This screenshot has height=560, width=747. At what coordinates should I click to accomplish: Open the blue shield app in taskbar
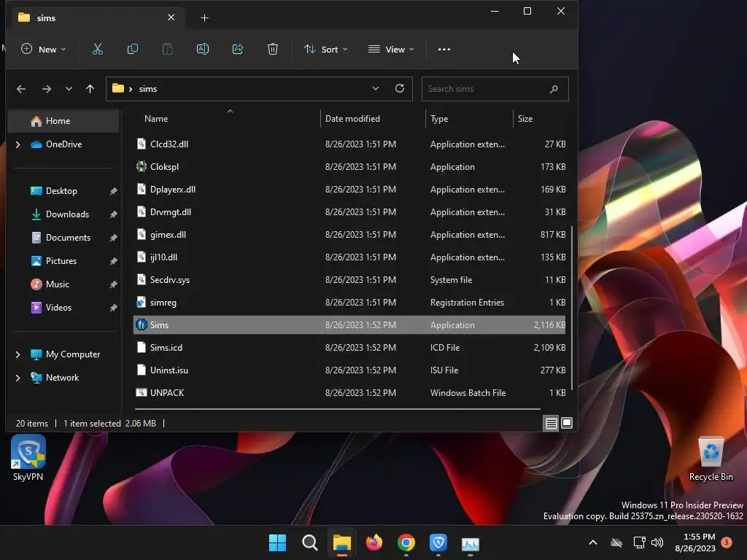click(438, 542)
